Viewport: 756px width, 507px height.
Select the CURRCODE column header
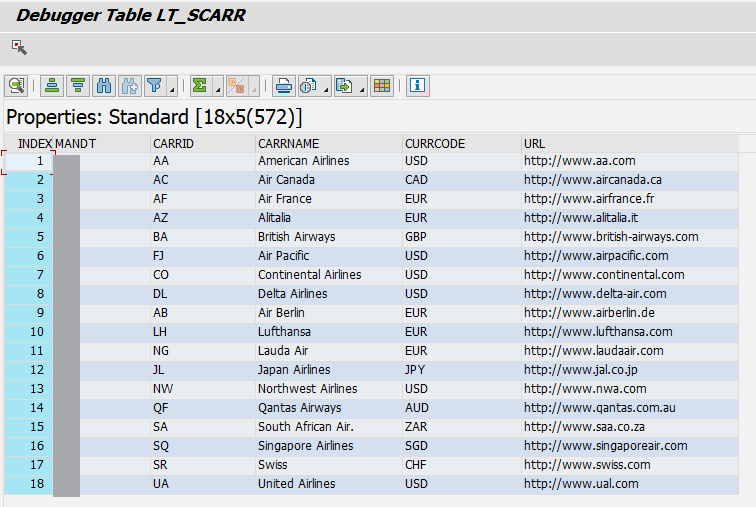pos(462,144)
